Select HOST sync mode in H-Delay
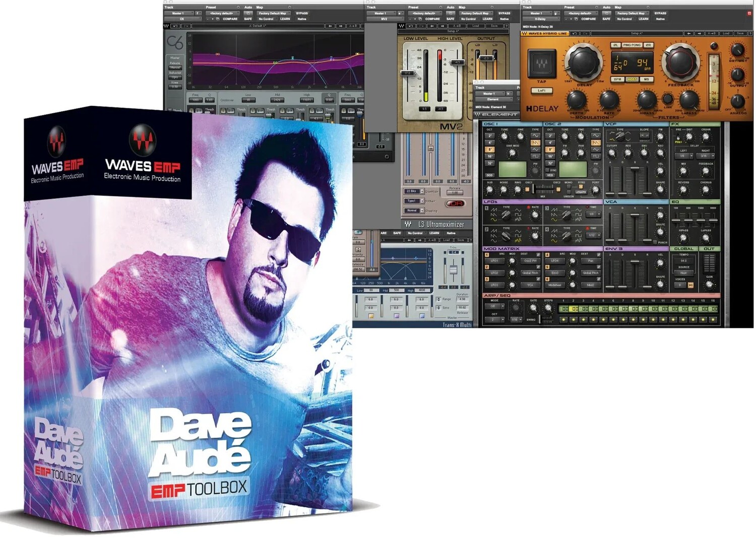 coord(632,79)
